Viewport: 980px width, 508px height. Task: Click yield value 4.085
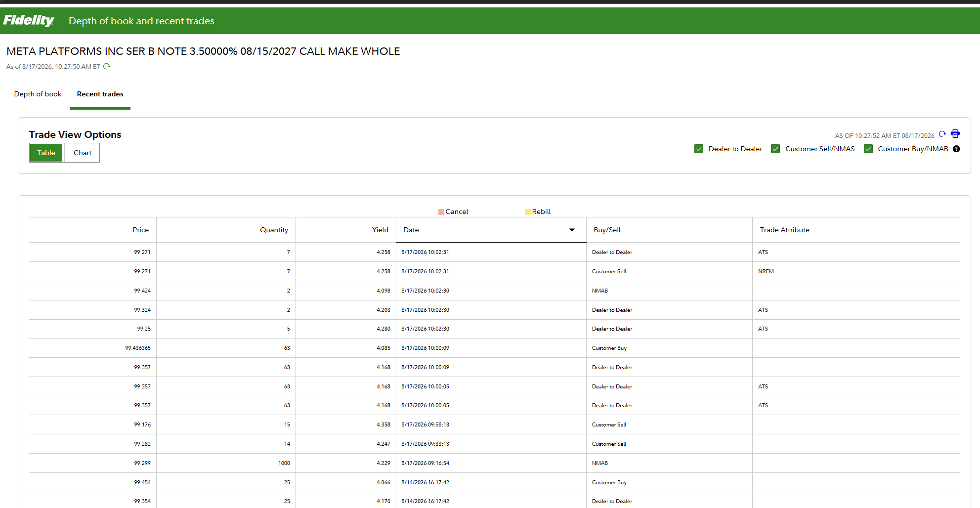(x=383, y=348)
